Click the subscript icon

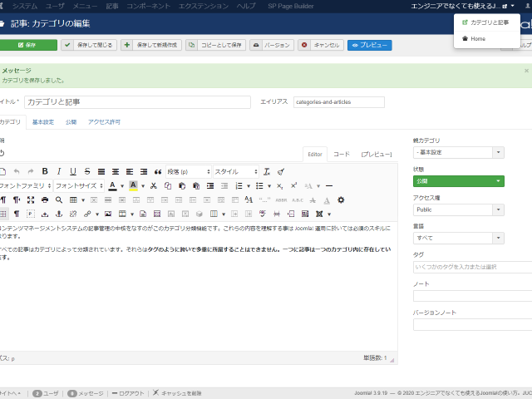[279, 186]
